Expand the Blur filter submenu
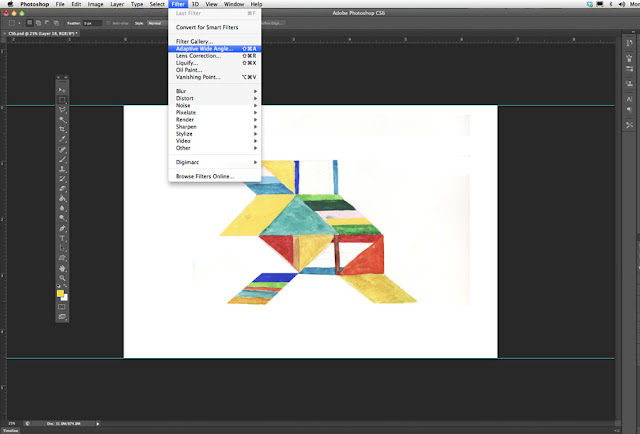Screen dimensions: 640x434 point(215,91)
